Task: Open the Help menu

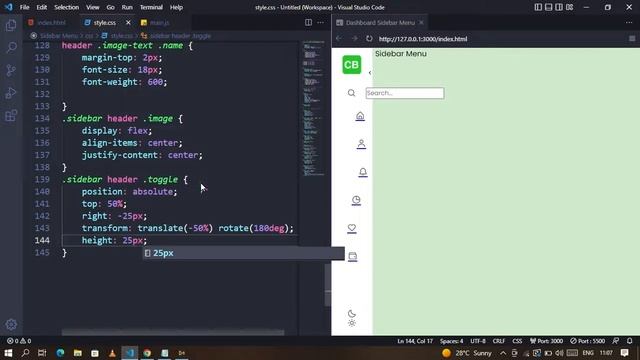Action: point(176,7)
